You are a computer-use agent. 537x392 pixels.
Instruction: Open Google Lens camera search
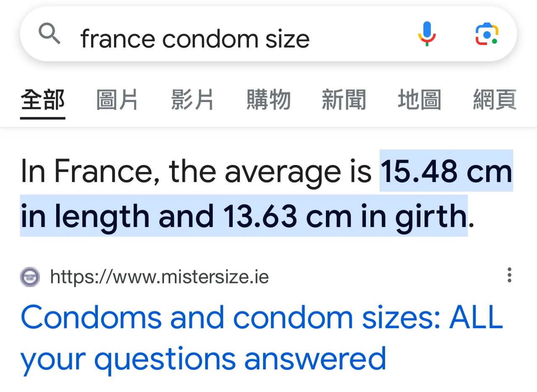coord(487,34)
